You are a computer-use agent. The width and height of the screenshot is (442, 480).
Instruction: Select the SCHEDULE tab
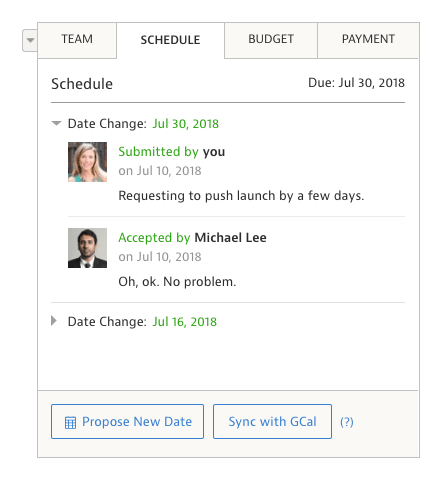click(170, 40)
